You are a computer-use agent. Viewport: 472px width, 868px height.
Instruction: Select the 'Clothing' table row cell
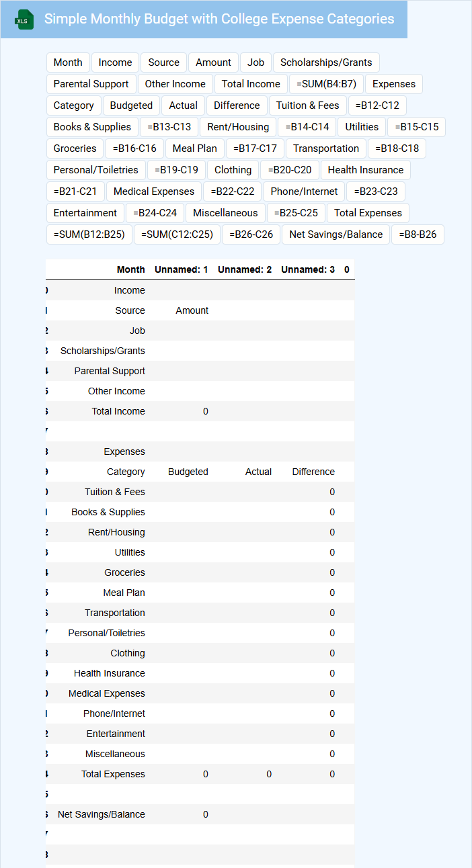pyautogui.click(x=128, y=653)
